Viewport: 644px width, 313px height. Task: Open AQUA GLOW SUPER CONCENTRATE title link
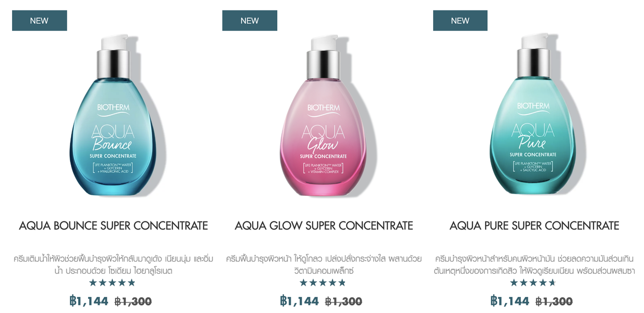(324, 226)
